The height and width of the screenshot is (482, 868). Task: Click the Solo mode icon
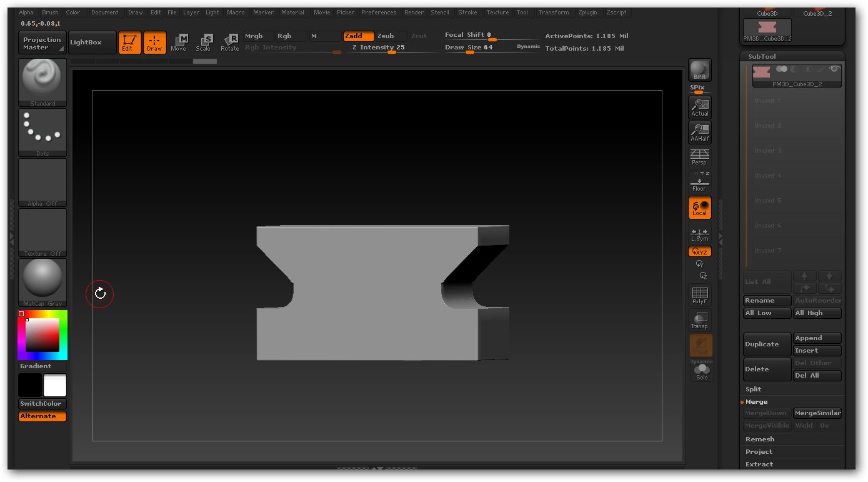702,371
